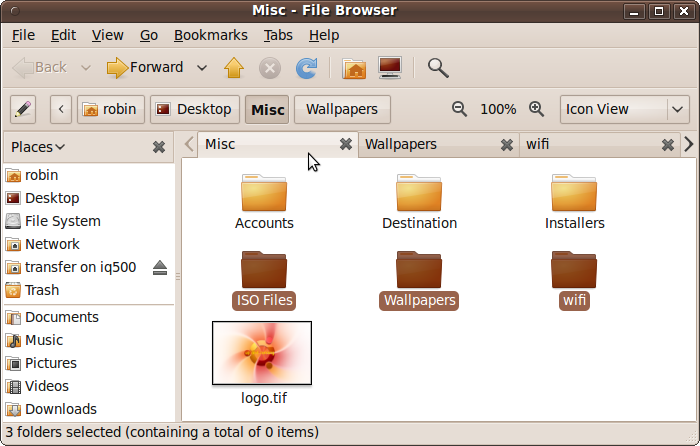
Task: Select the ISO Files folder icon
Action: [264, 270]
